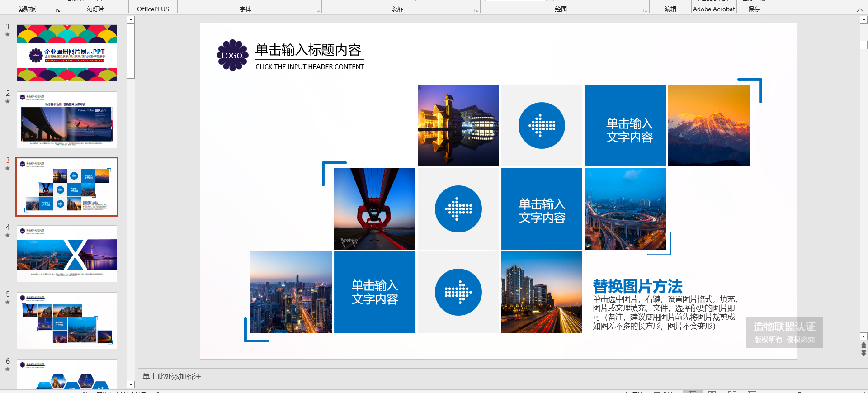Click thumbnail panel scroll-down arrow

point(131,385)
